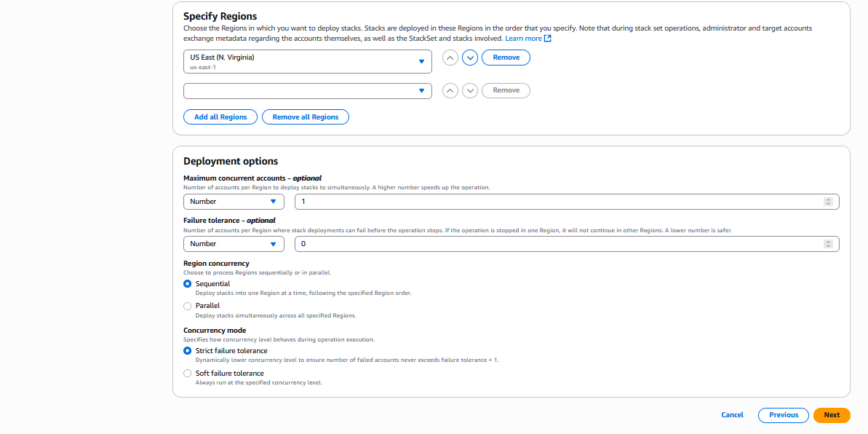Click Add all Regions
The height and width of the screenshot is (434, 868).
220,117
